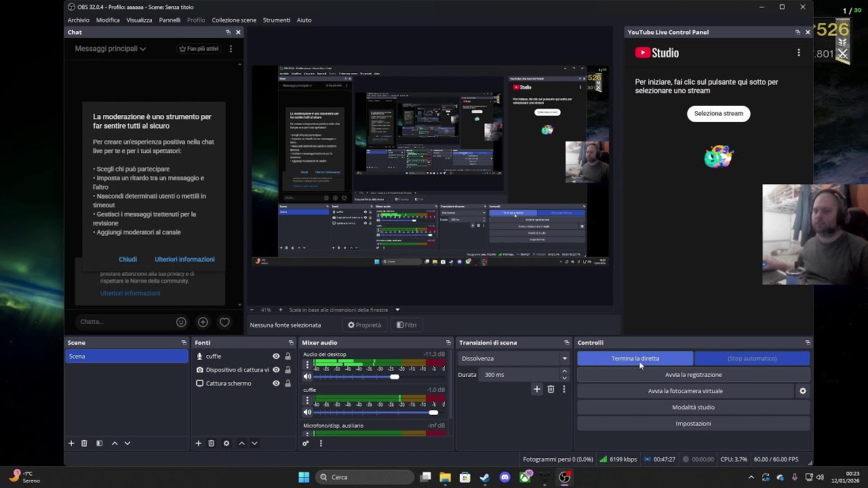Click Avvia la registrazione

694,375
